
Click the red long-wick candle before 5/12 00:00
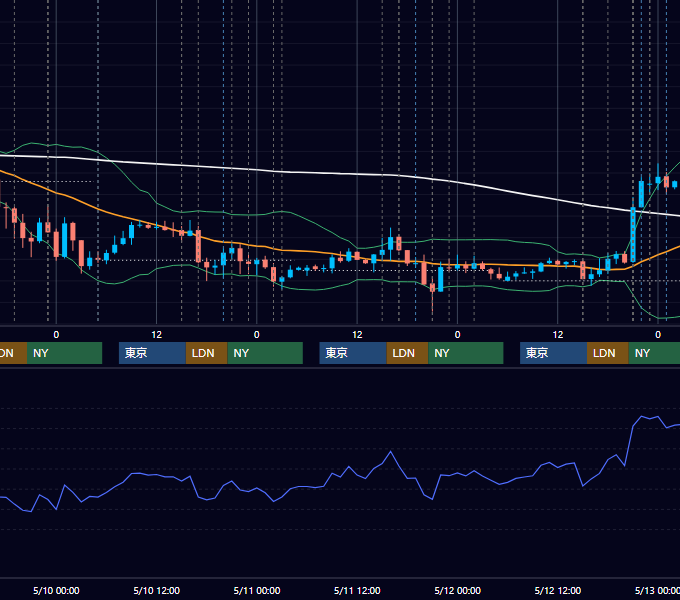coord(432,287)
